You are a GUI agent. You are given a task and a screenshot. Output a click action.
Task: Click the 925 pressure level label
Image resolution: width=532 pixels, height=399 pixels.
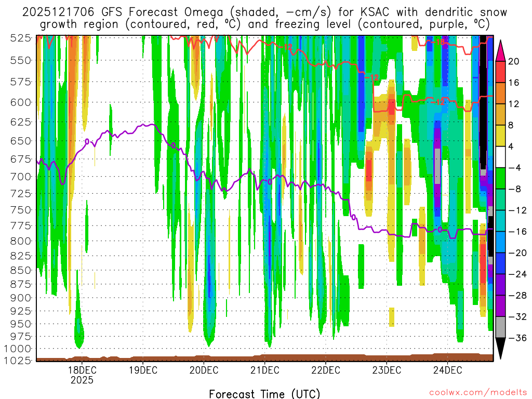(21, 311)
